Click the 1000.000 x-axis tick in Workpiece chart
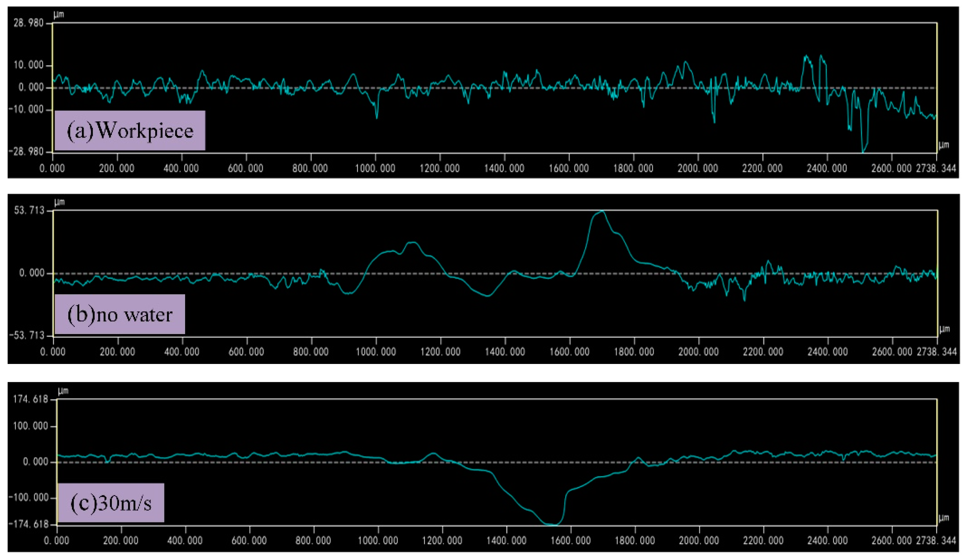Image resolution: width=964 pixels, height=560 pixels. [375, 168]
